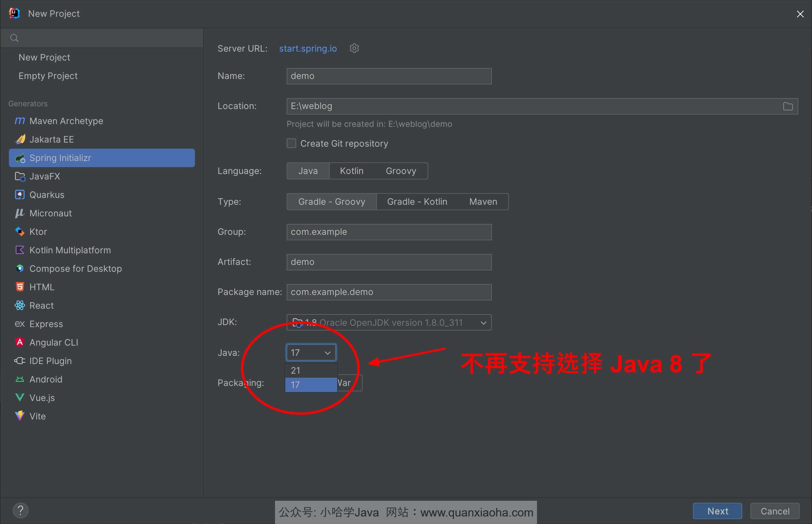Click the Angular CLI logo icon

[20, 342]
